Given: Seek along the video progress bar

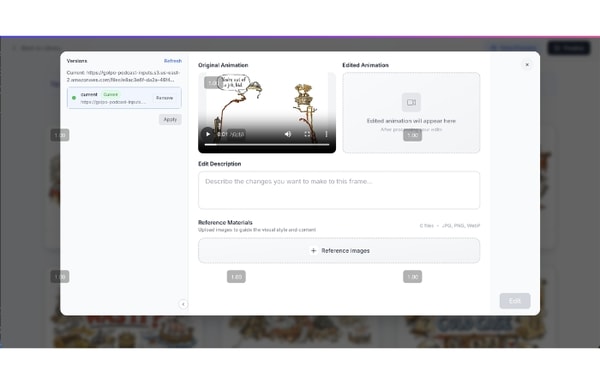Looking at the screenshot, I should click(x=267, y=145).
